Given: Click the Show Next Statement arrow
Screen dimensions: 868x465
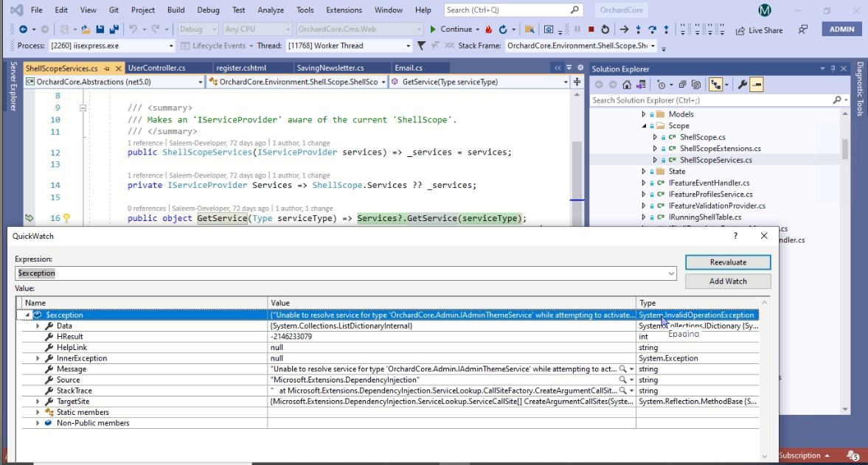Looking at the screenshot, I should click(624, 29).
